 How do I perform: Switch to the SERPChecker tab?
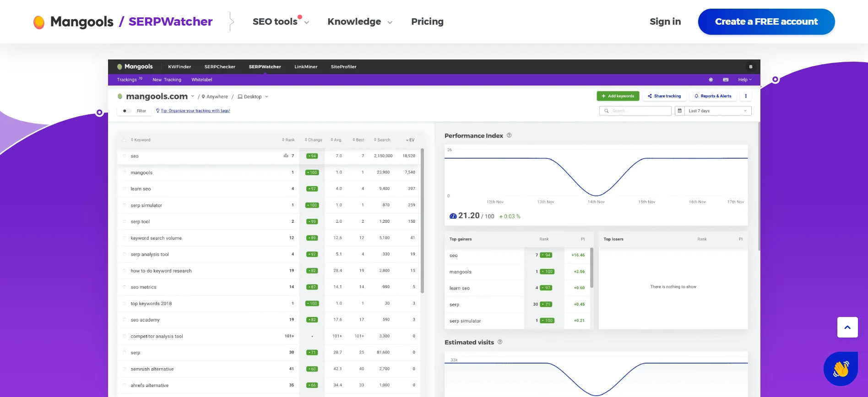(x=220, y=67)
